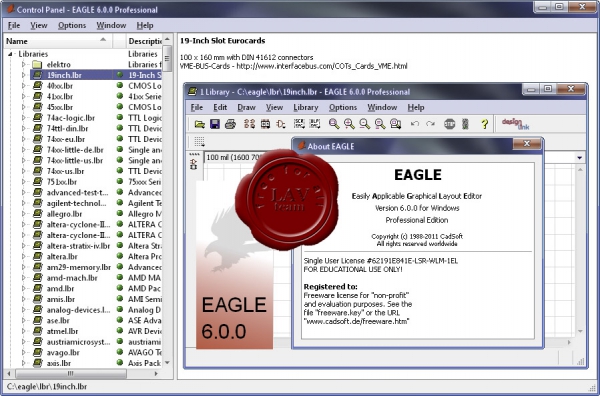Viewport: 600px width, 396px height.
Task: Expand the amis.lbr tree node
Action: [x=23, y=299]
